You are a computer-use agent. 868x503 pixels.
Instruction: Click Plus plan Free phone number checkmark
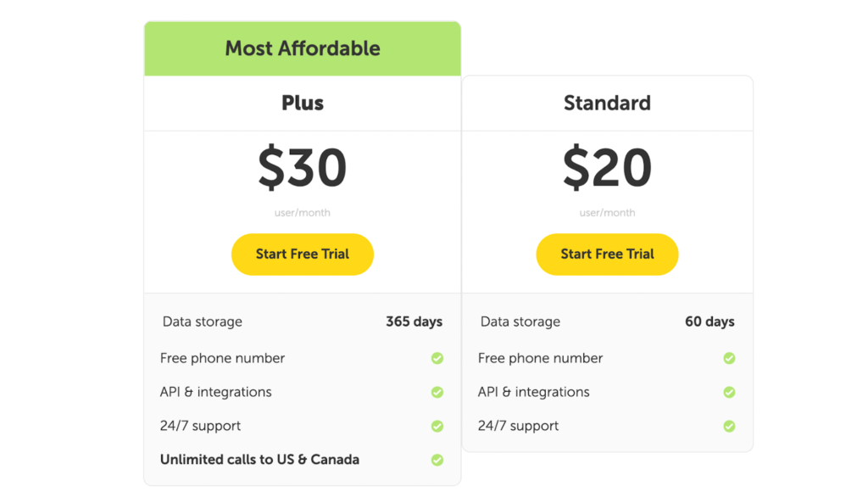[x=437, y=359]
